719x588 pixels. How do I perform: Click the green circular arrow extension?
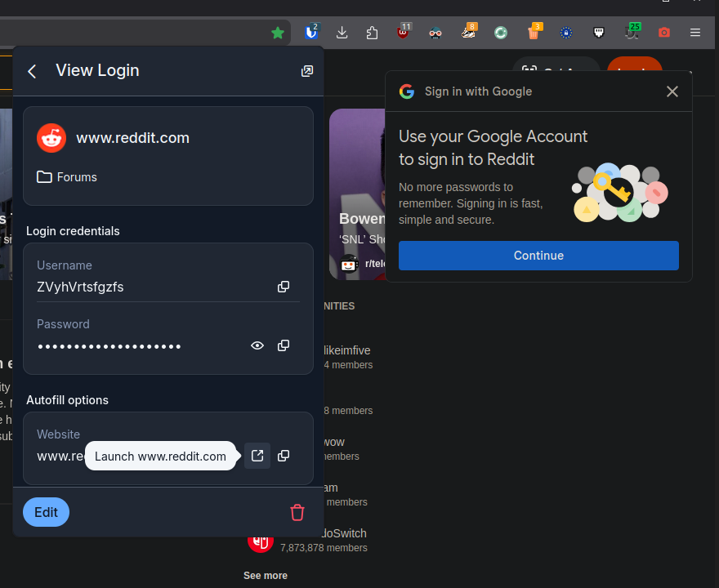(501, 33)
